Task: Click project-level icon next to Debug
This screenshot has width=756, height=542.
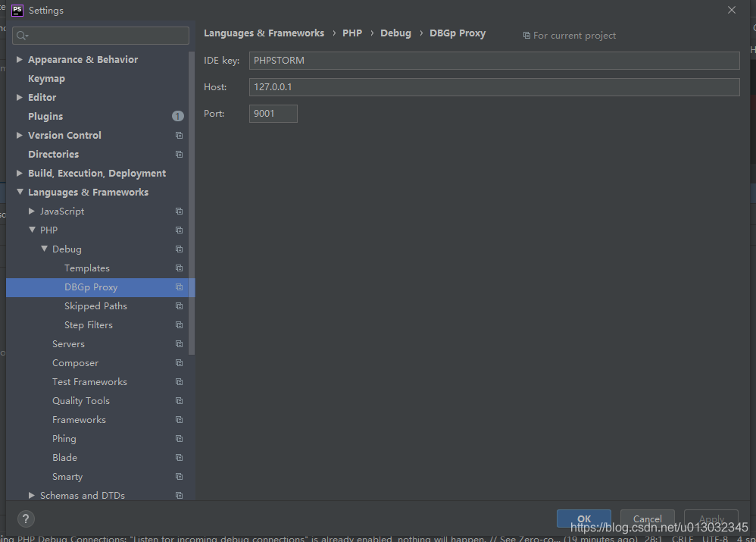Action: (179, 249)
